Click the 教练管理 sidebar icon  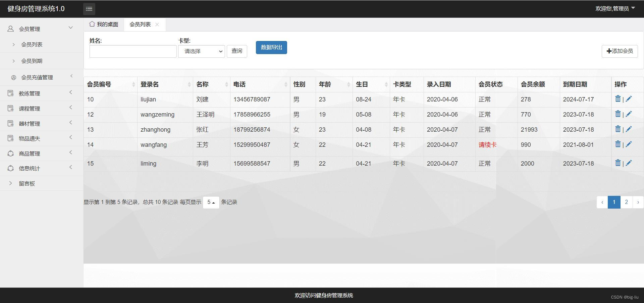11,93
